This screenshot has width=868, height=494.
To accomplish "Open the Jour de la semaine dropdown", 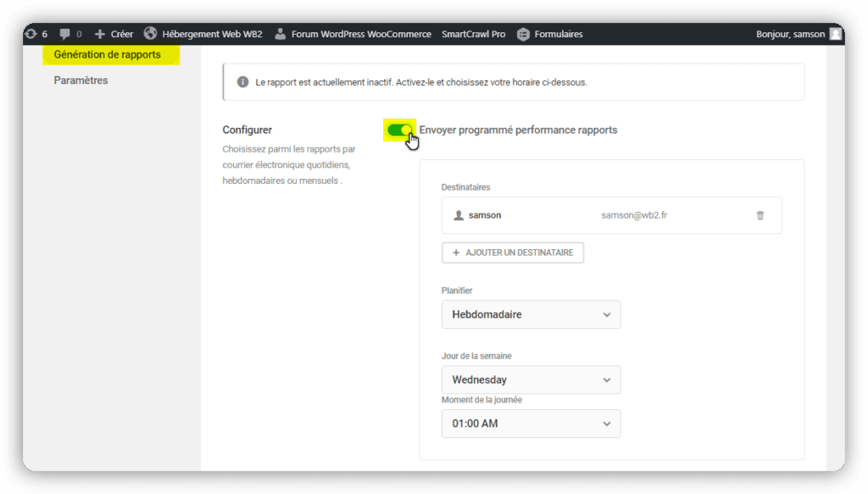I will 531,380.
